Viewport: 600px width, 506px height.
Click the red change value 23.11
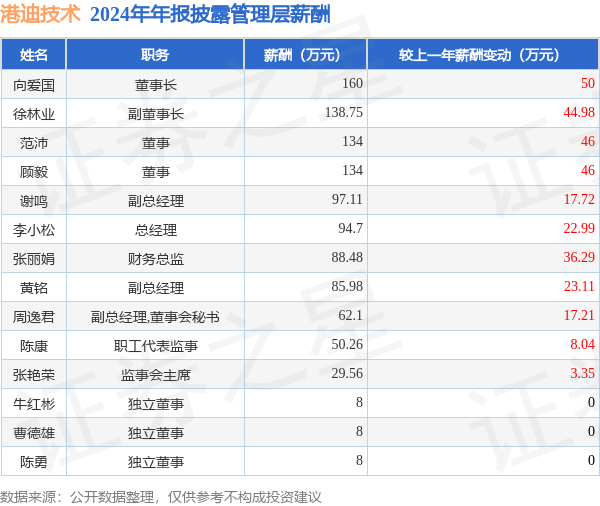tap(579, 286)
